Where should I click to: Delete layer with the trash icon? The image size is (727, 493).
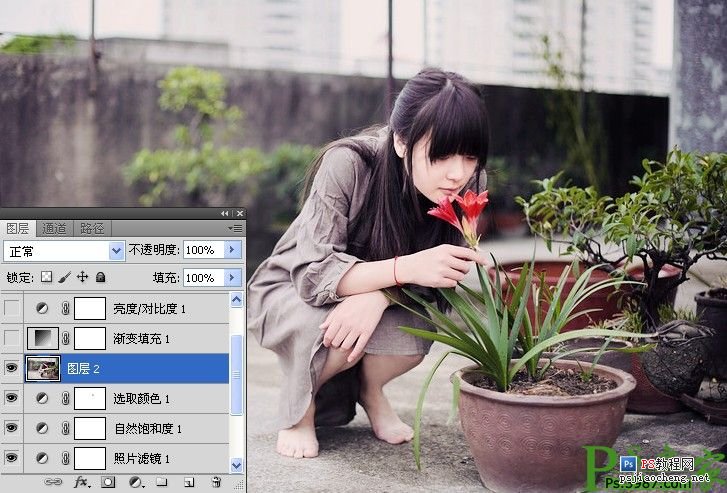point(216,482)
